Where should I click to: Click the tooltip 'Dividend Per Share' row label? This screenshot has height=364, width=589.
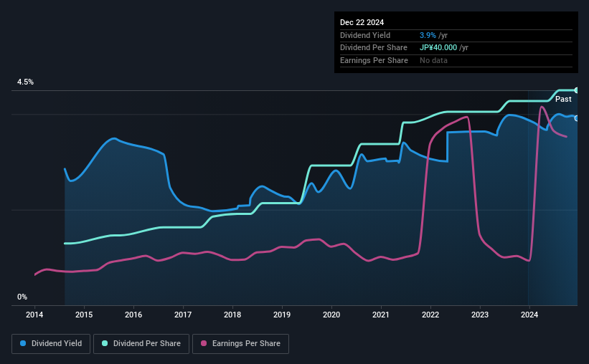(x=374, y=48)
